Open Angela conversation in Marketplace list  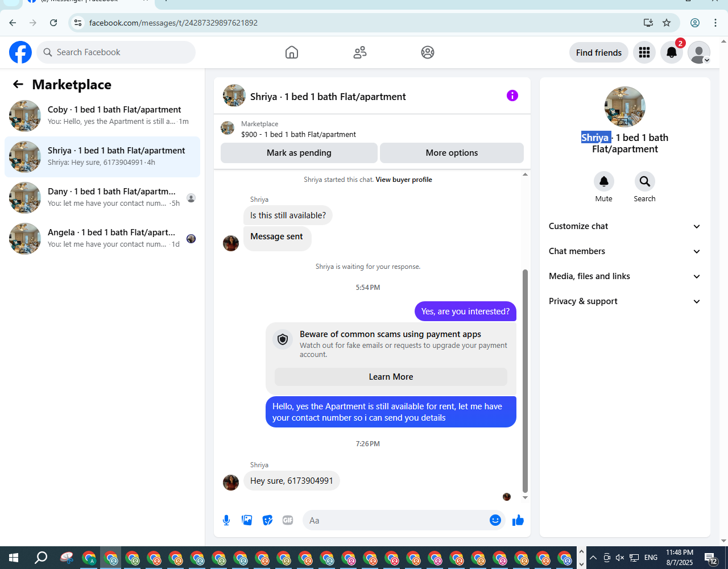tap(102, 238)
